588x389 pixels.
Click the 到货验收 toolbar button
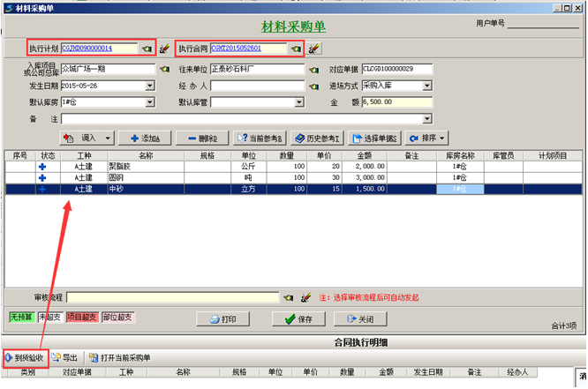click(x=25, y=358)
